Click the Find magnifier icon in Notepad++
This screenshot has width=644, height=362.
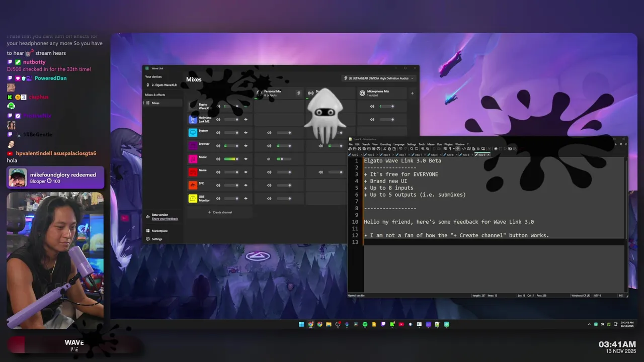(412, 149)
